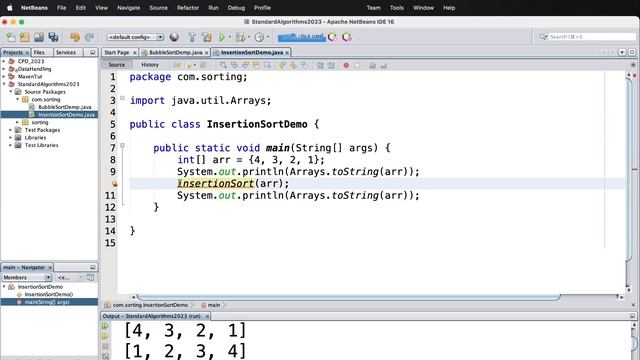Open the Apple menu

(10, 8)
